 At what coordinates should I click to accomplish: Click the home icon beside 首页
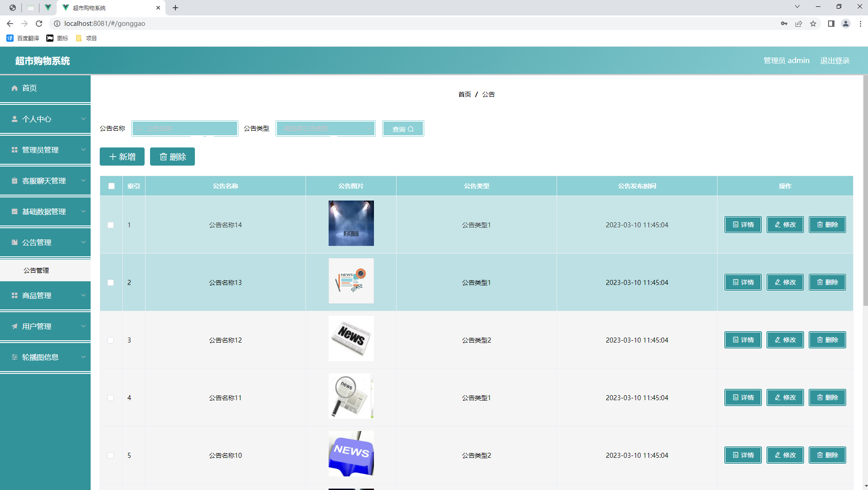pyautogui.click(x=15, y=88)
